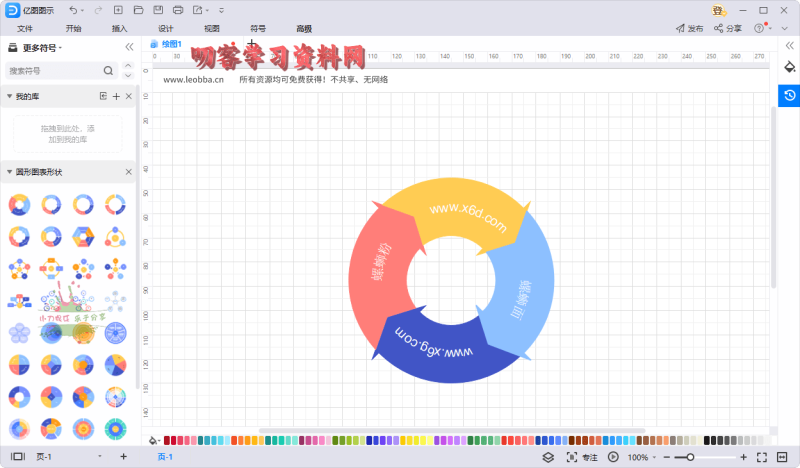The width and height of the screenshot is (800, 468).
Task: Open the quick access toolbar customize arrow
Action: click(221, 10)
